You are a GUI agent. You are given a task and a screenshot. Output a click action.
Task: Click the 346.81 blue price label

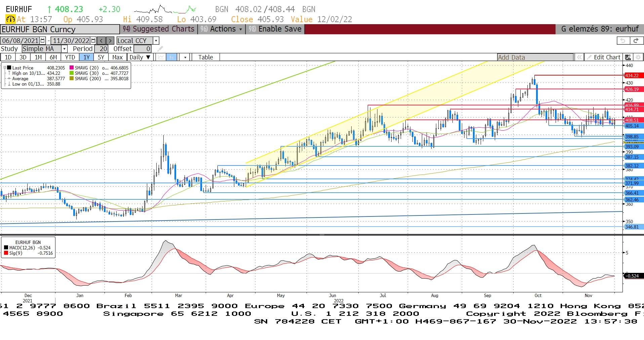pyautogui.click(x=634, y=227)
